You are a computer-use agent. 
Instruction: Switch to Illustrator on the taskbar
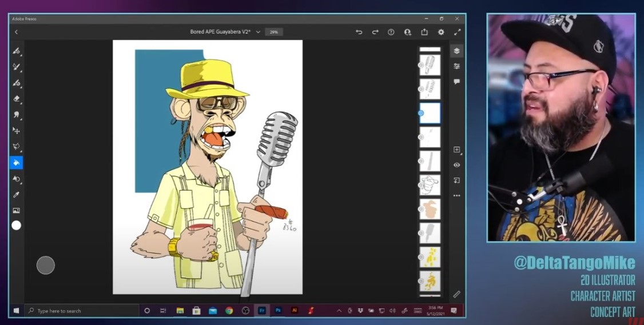point(295,311)
